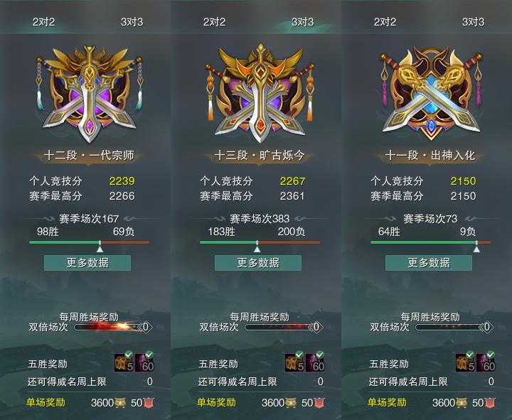Click red badge icon beside 50 in third panel
This screenshot has height=420, width=512.
click(x=490, y=403)
